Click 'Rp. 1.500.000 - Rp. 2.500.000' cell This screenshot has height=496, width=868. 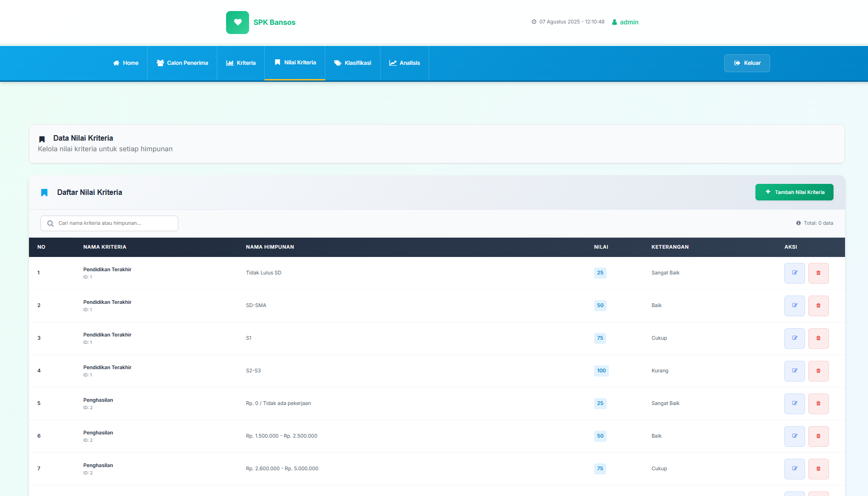point(282,436)
